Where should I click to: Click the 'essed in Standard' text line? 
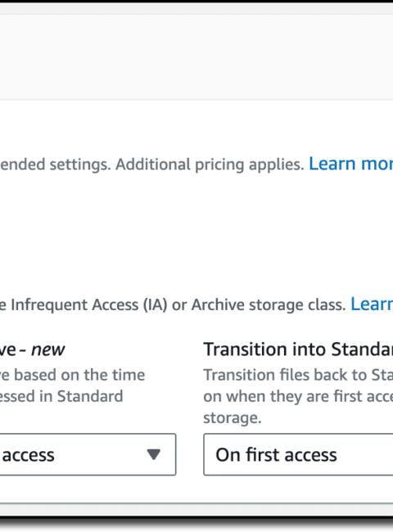tap(61, 396)
